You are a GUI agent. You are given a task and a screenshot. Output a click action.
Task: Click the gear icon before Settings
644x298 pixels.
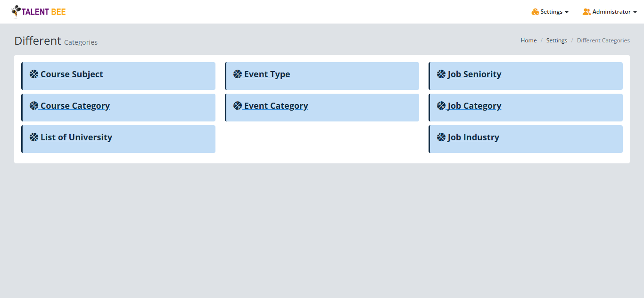click(x=534, y=11)
